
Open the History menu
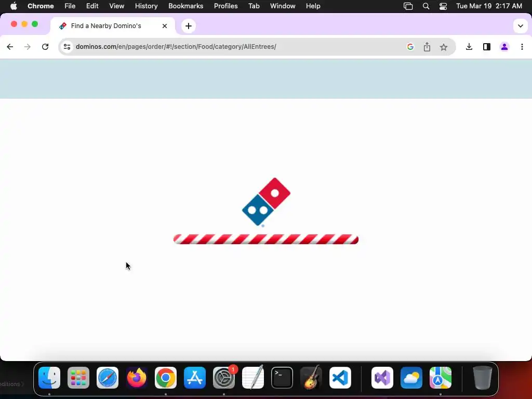point(146,6)
